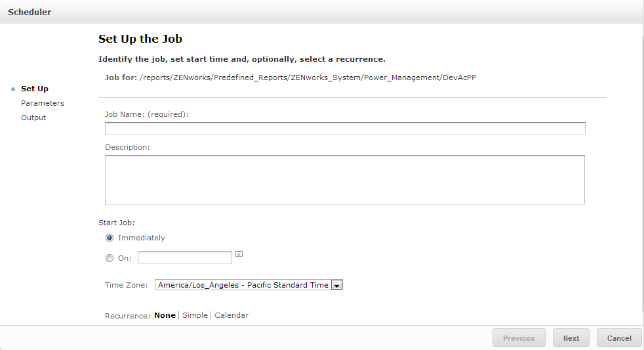
Task: Expand the Time Zone dropdown arrow
Action: [x=336, y=285]
